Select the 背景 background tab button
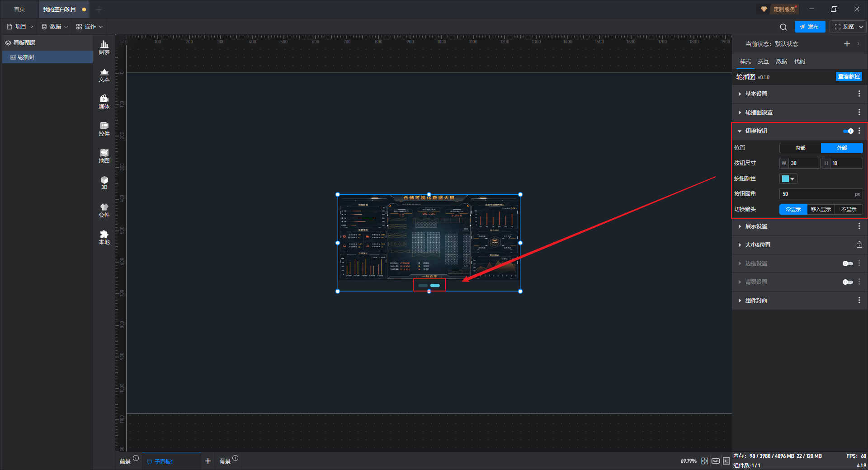868x470 pixels. (225, 461)
